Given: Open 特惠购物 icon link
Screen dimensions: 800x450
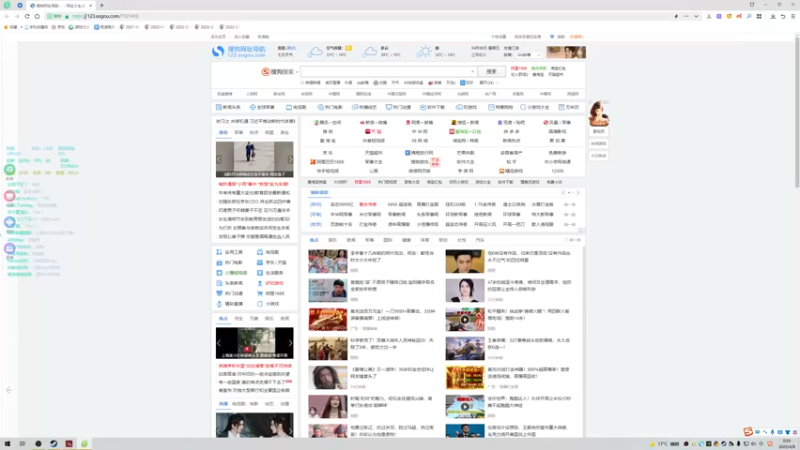Looking at the screenshot, I should click(501, 107).
